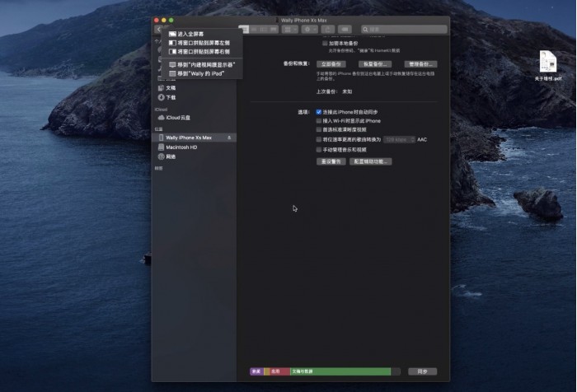Select the PDF file on the desktop
Screen dimensions: 577x392
coord(548,65)
